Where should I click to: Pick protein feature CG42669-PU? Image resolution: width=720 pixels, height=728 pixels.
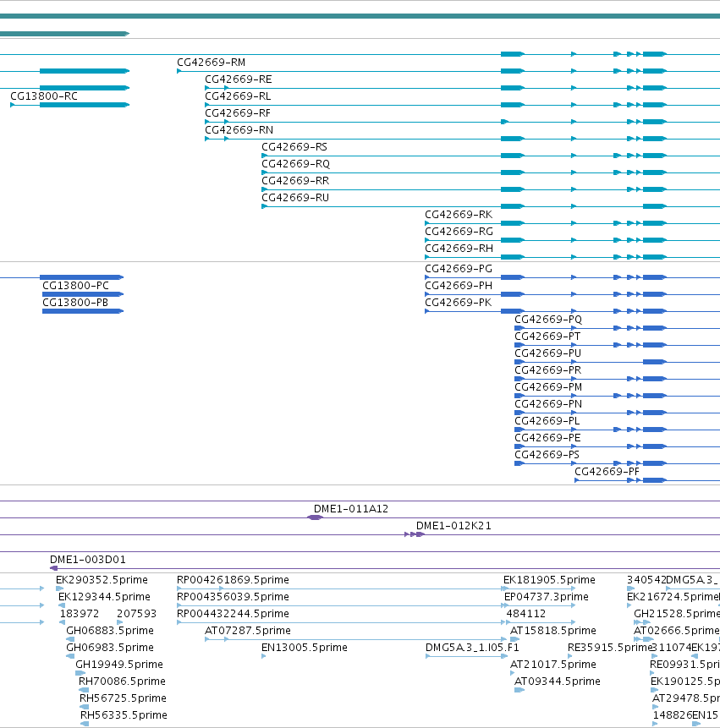pos(547,353)
